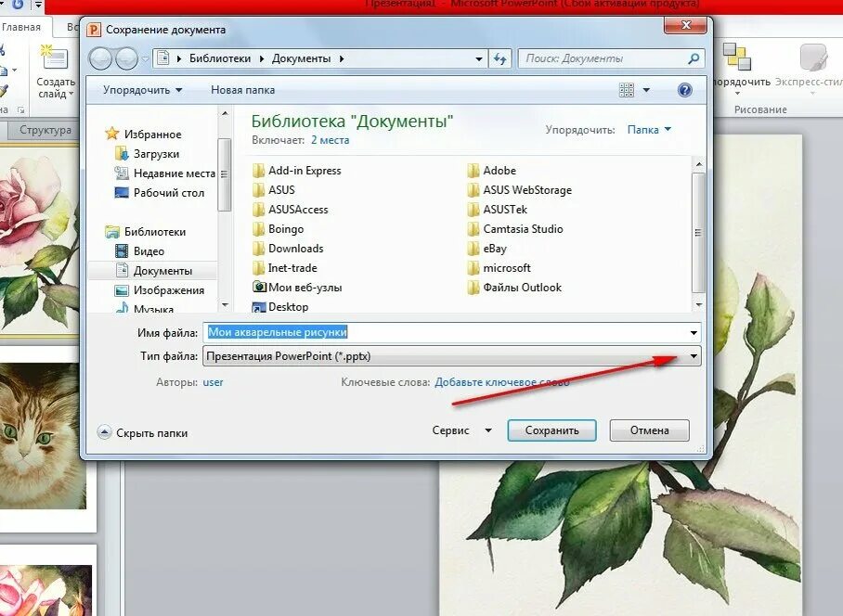
Task: Select the Adobe folder
Action: point(492,171)
